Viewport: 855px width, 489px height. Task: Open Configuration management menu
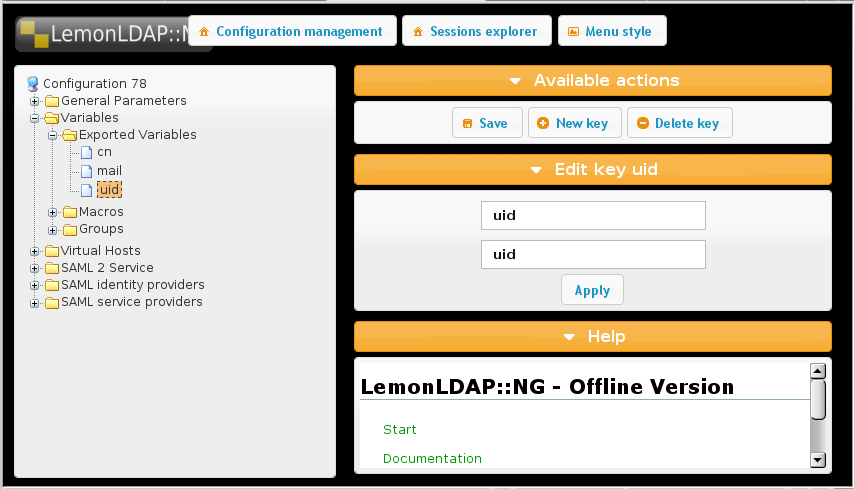[292, 31]
